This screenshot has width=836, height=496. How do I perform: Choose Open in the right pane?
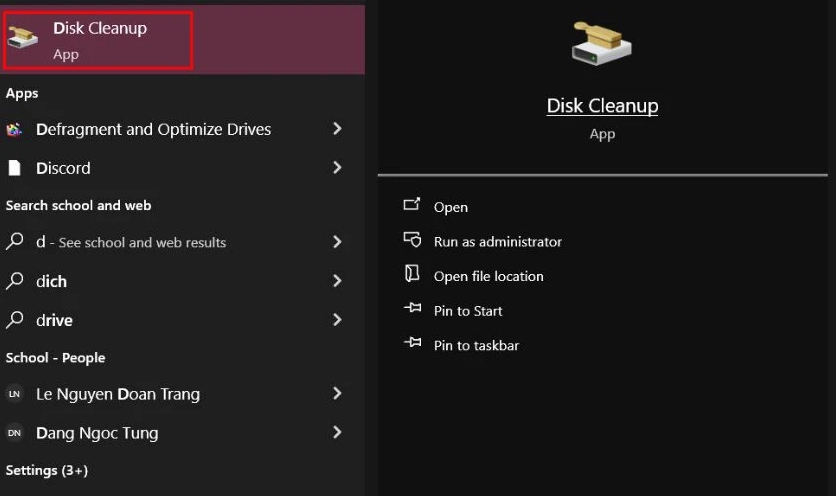tap(451, 207)
